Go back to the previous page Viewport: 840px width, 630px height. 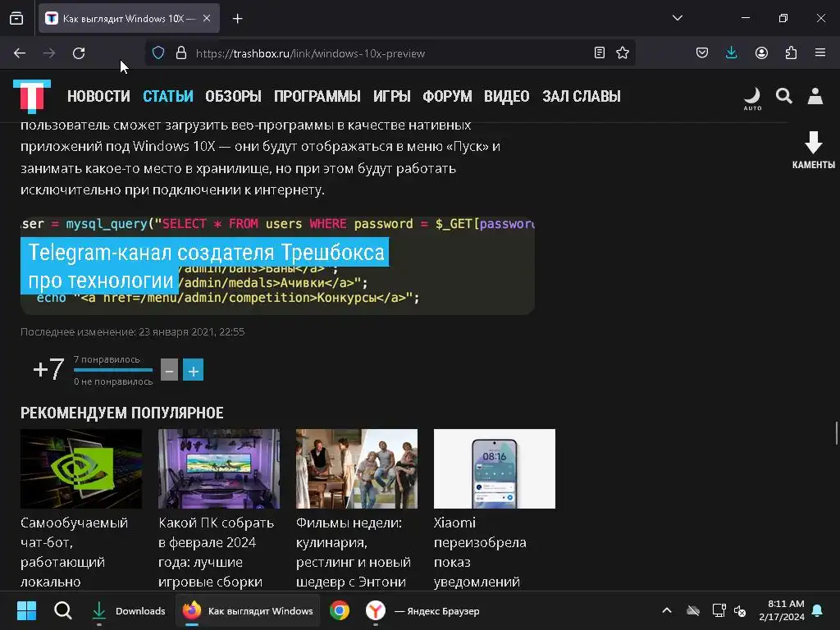20,53
